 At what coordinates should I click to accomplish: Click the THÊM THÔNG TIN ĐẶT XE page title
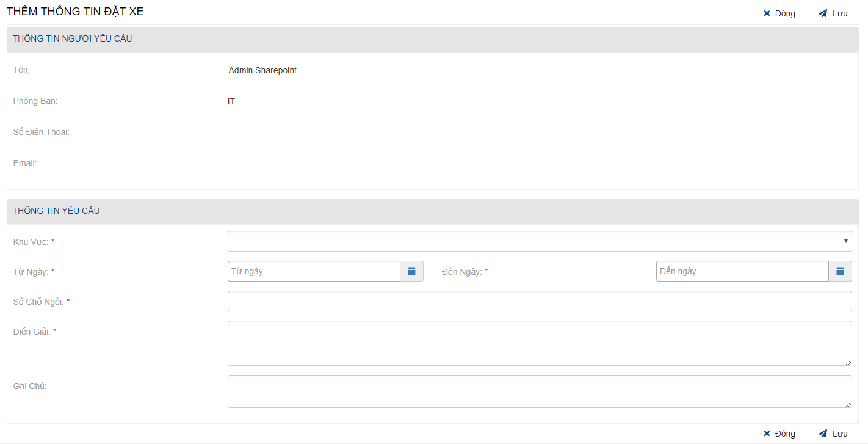point(75,12)
